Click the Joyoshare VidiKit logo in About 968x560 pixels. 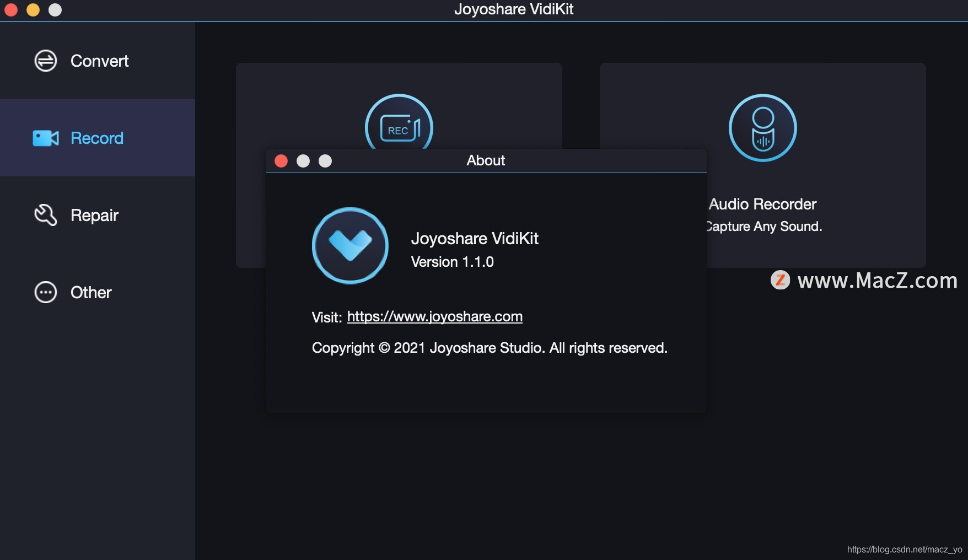[350, 246]
